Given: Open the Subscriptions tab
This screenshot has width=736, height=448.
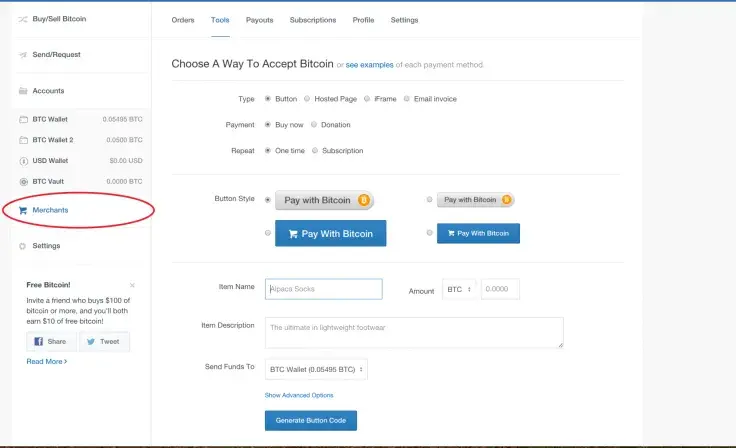Looking at the screenshot, I should (312, 20).
